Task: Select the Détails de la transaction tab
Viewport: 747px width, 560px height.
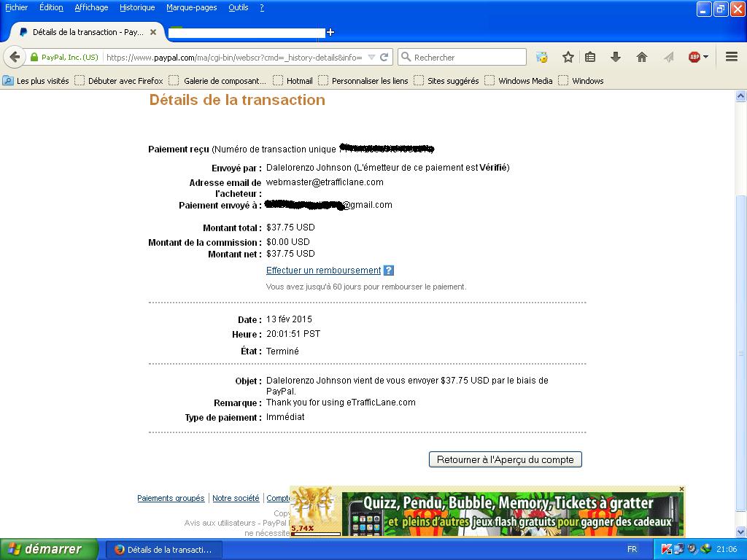Action: coord(88,32)
